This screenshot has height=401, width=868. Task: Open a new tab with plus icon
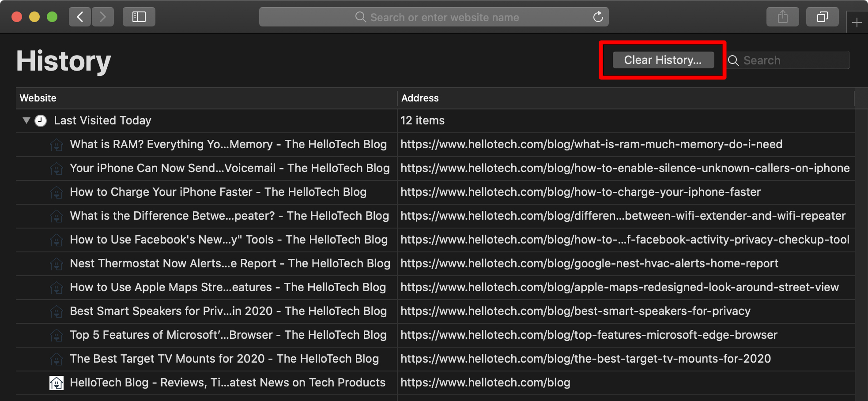pyautogui.click(x=857, y=22)
